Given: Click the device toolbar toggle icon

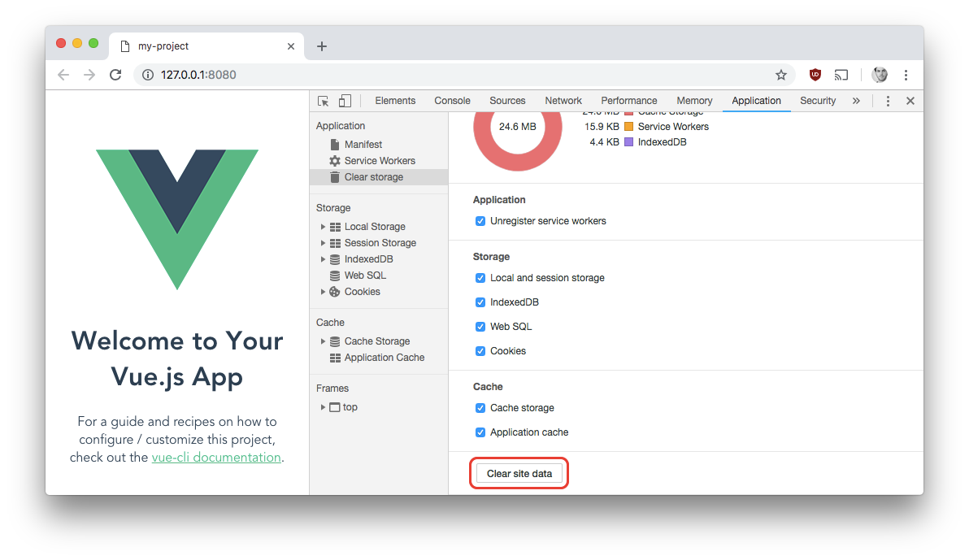Looking at the screenshot, I should point(344,100).
